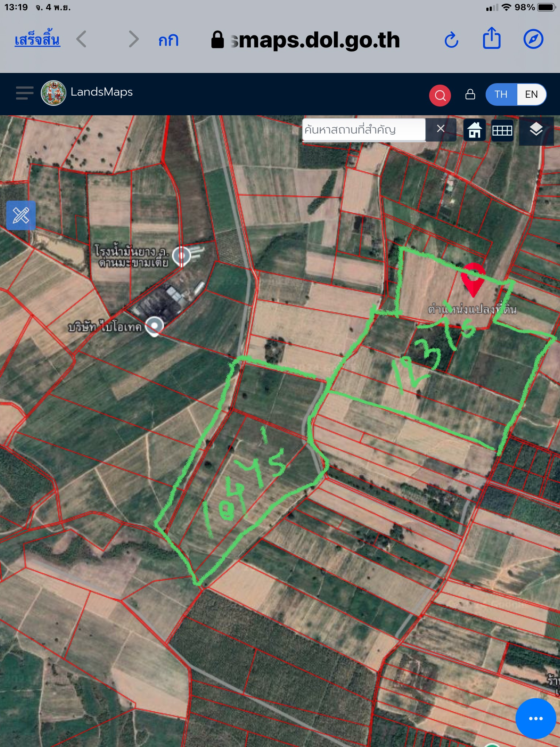Open the text size reader menu

pyautogui.click(x=168, y=40)
